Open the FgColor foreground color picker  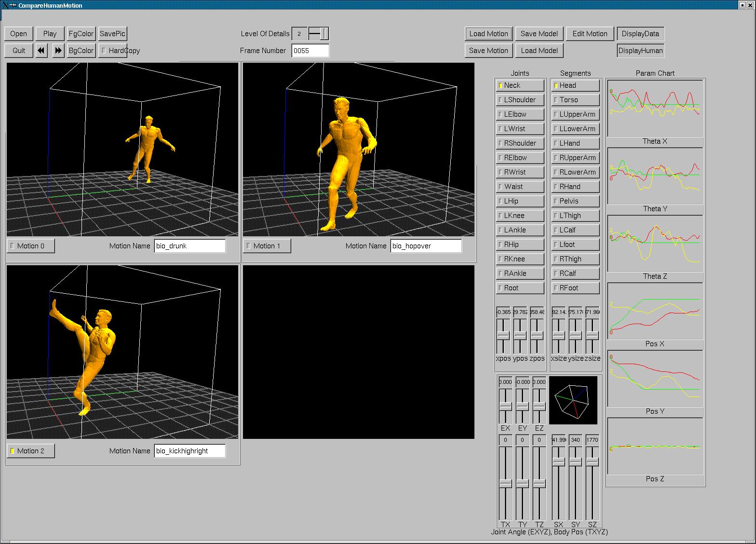click(81, 34)
